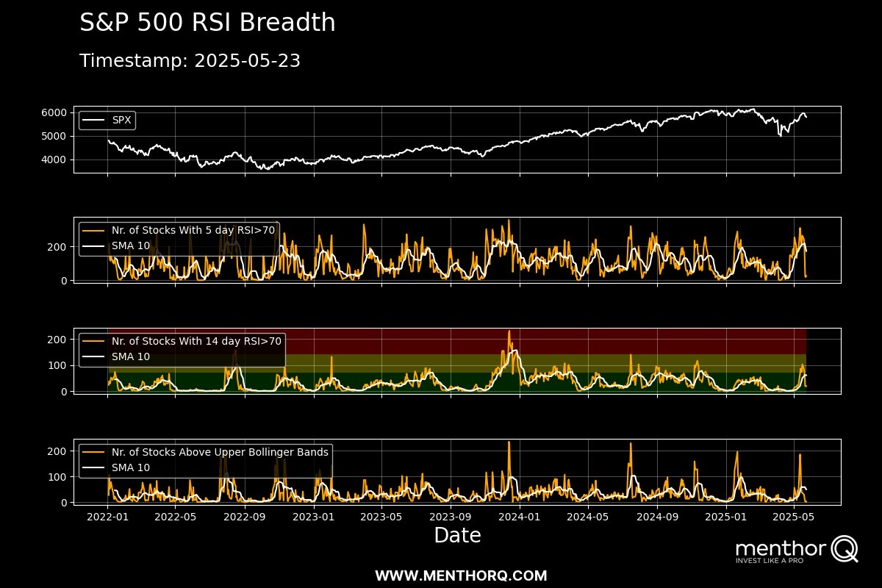The height and width of the screenshot is (588, 882).
Task: Click the yellow band in 14 day RSI panel
Action: click(441, 363)
